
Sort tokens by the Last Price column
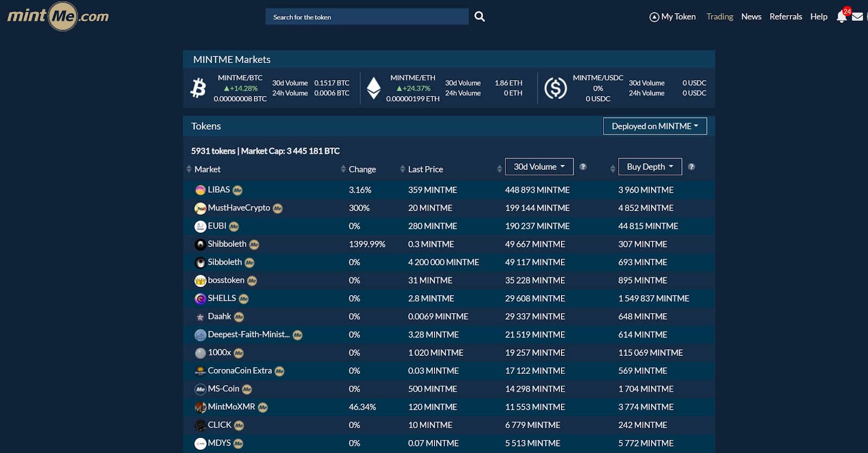click(425, 169)
